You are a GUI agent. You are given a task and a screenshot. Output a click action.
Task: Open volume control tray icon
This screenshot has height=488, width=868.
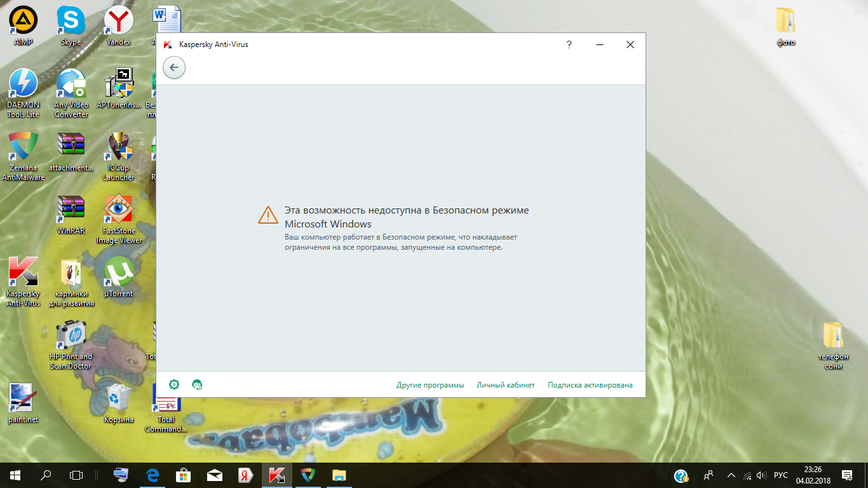tap(763, 475)
